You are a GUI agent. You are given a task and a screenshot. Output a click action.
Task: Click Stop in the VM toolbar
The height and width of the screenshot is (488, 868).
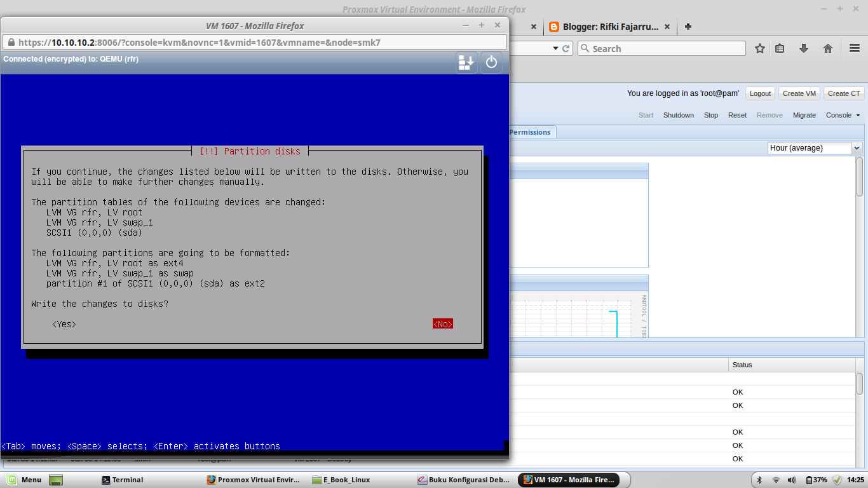(x=711, y=115)
